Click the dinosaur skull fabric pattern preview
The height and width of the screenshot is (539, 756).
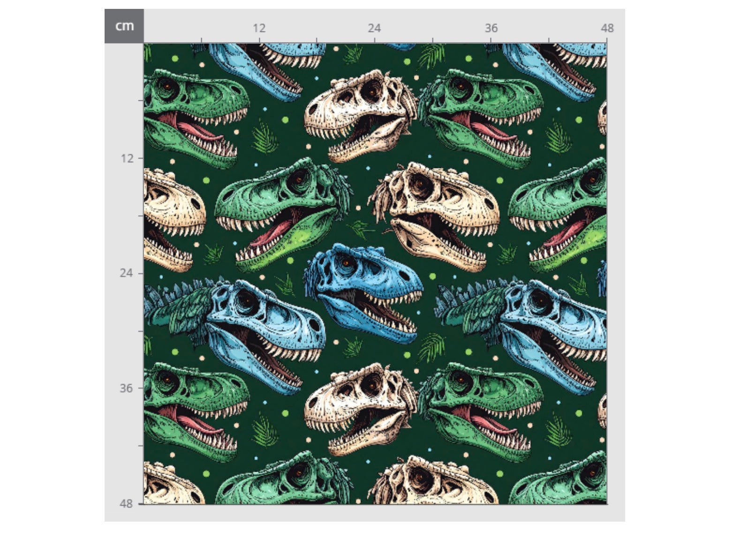[375, 274]
